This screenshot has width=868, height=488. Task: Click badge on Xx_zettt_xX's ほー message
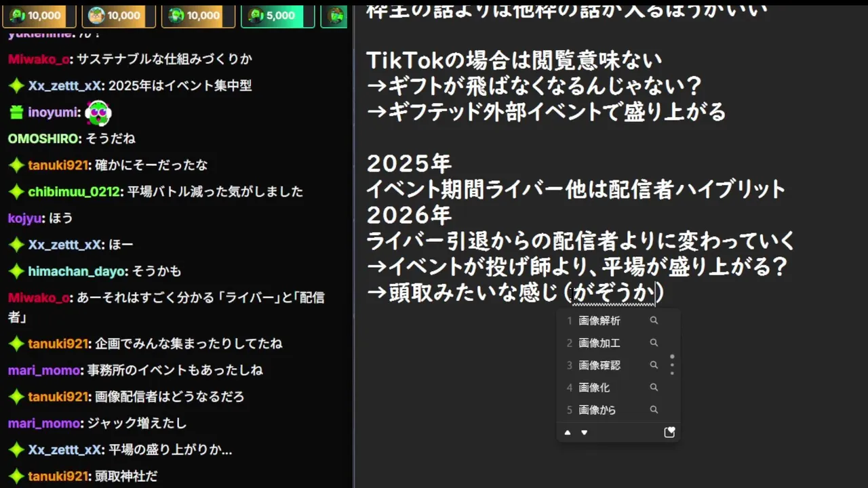[16, 245]
